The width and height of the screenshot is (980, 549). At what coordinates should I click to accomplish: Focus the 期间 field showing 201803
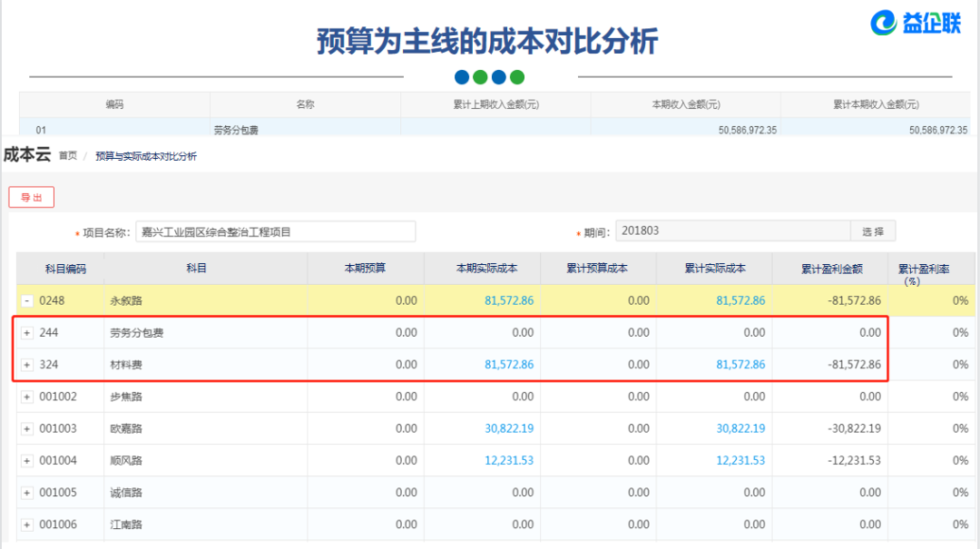(x=733, y=230)
